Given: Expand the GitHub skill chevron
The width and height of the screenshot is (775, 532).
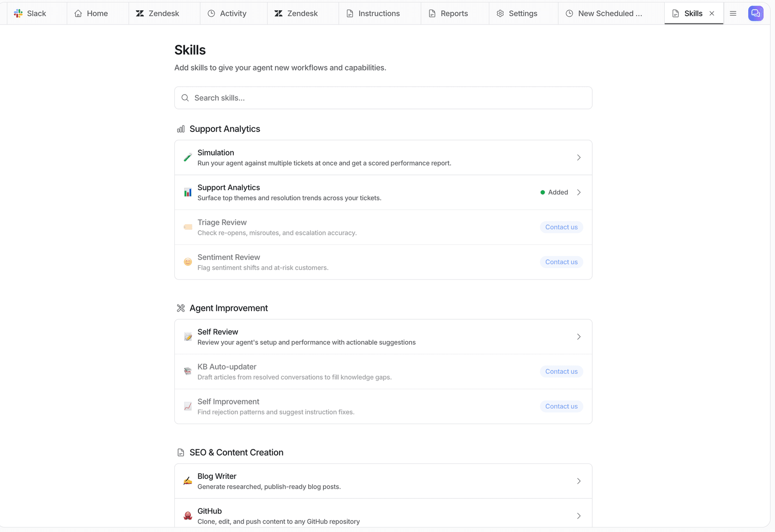Looking at the screenshot, I should click(x=579, y=516).
